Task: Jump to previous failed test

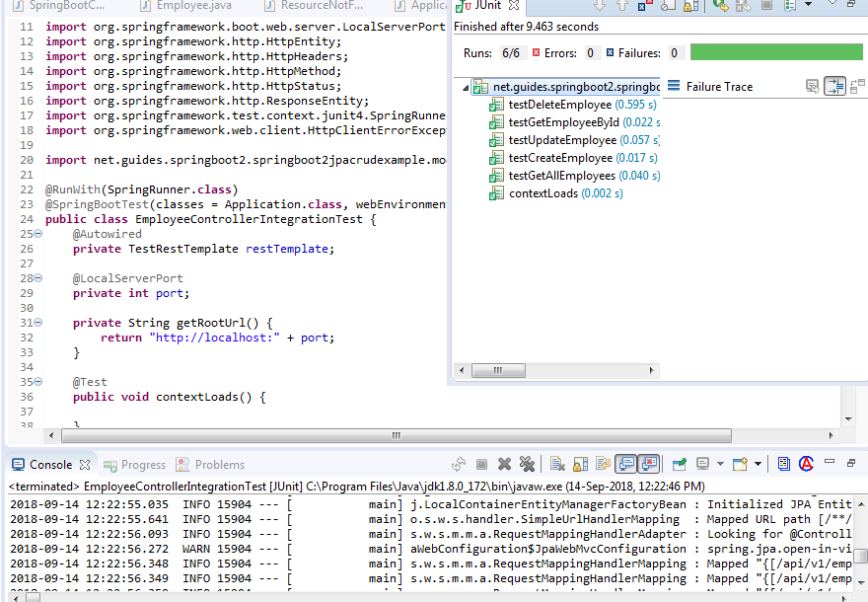Action: click(622, 8)
